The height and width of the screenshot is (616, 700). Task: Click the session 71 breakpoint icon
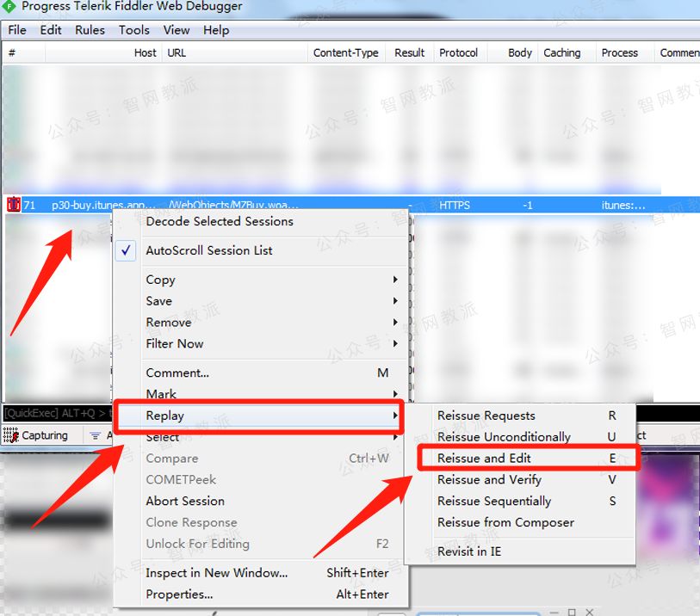(14, 205)
